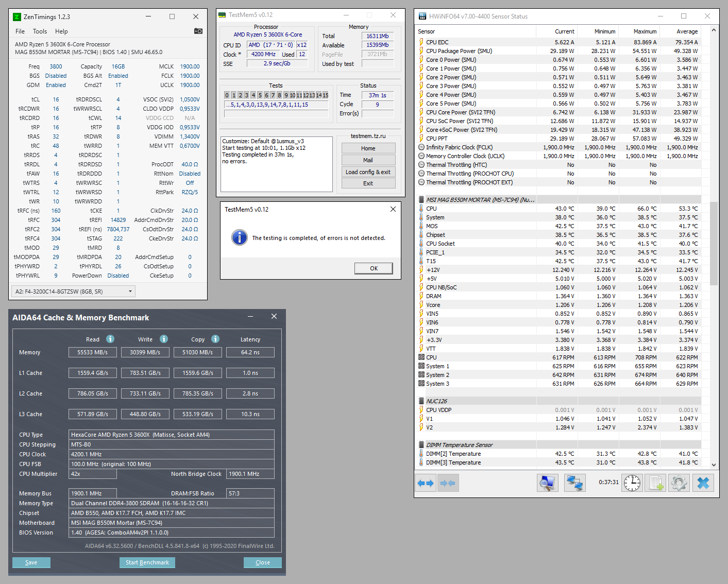Viewport: 728px width, 584px height.
Task: Click the HWiNFO monitor with magnifier icon
Action: tap(547, 483)
